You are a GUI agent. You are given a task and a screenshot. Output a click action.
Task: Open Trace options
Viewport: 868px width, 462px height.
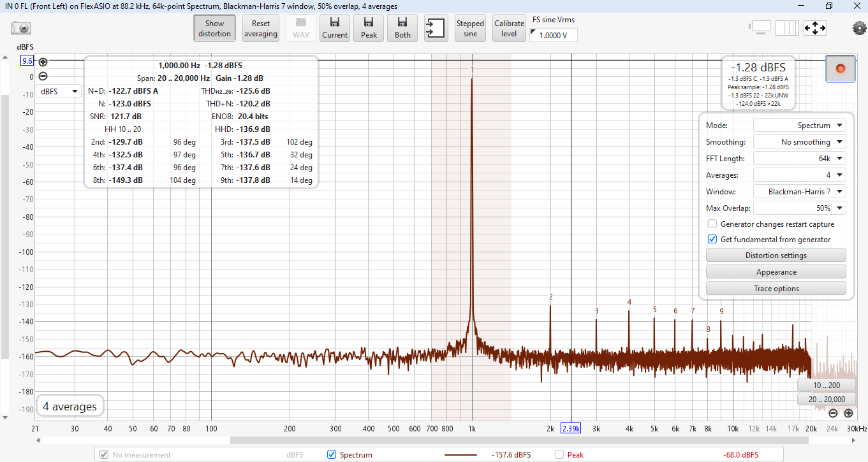pos(776,289)
